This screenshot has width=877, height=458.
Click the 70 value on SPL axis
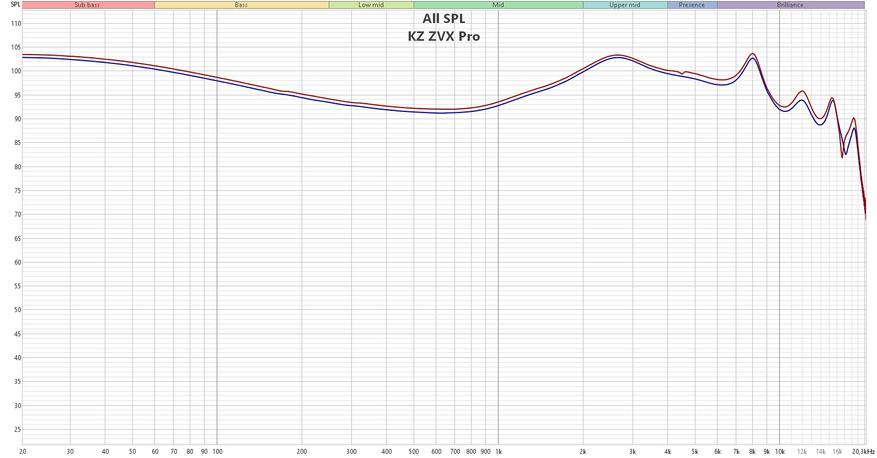click(x=17, y=215)
